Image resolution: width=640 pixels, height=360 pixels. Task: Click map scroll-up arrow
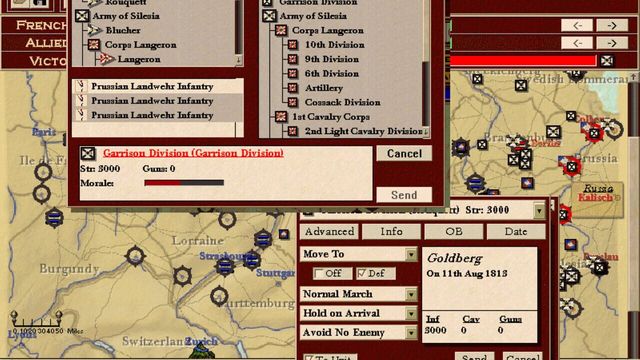pyautogui.click(x=634, y=77)
